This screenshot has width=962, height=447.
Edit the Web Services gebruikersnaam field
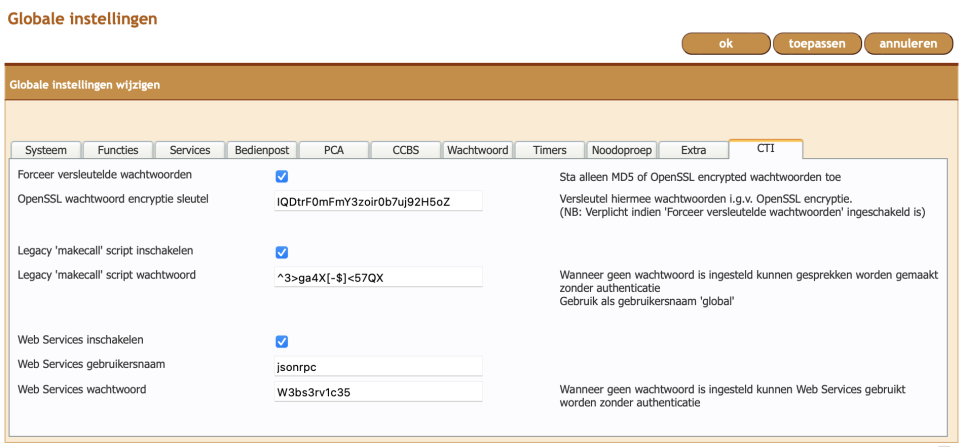(x=379, y=366)
